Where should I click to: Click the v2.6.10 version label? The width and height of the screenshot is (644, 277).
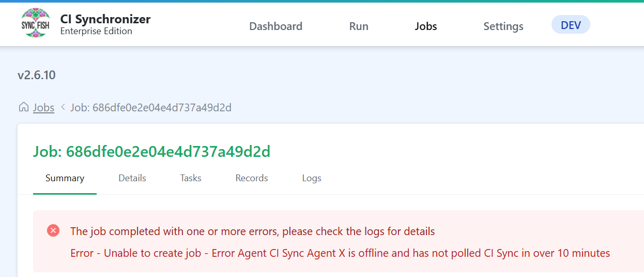point(37,75)
